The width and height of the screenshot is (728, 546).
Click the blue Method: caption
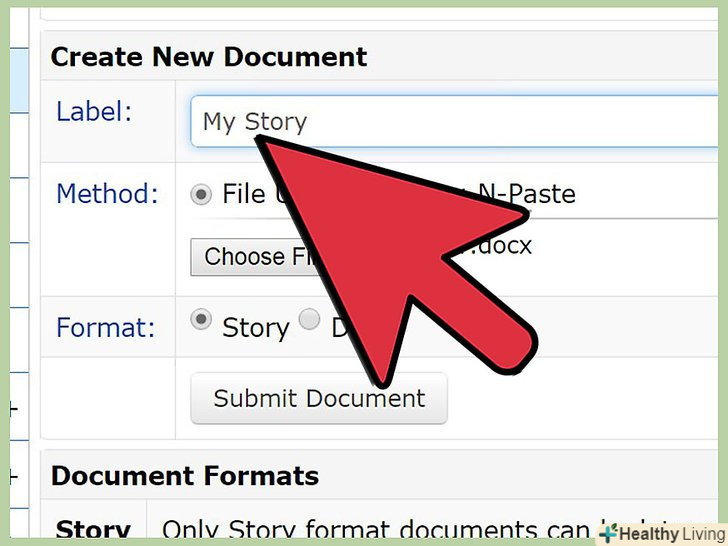(107, 193)
